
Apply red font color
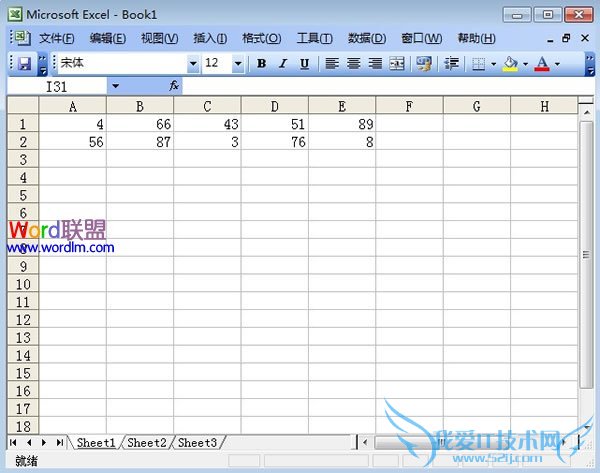[542, 64]
